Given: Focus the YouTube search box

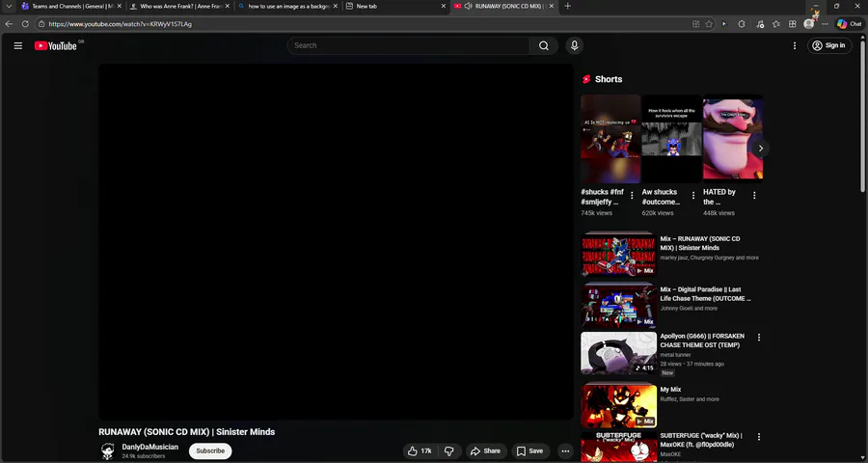Looking at the screenshot, I should point(409,45).
